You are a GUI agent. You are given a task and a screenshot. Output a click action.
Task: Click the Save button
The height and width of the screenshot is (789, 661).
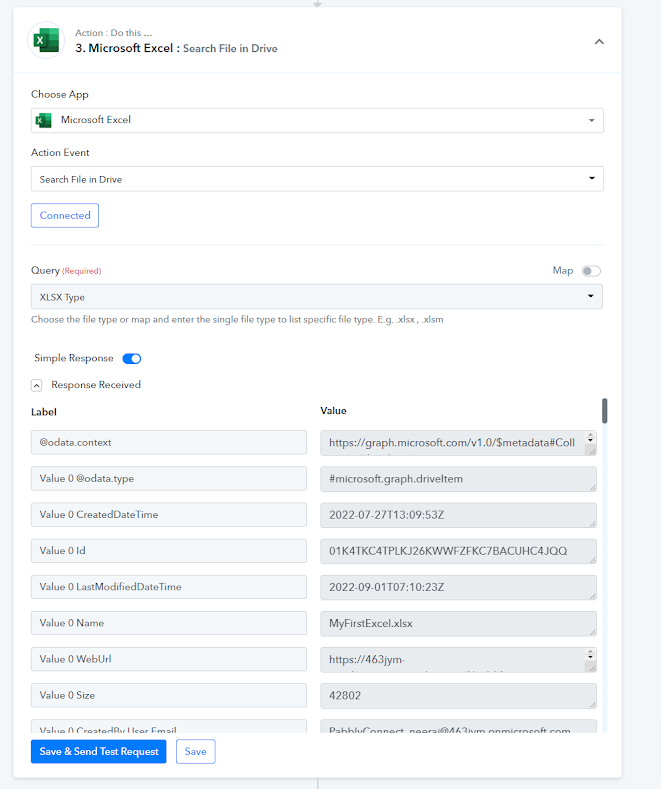196,751
